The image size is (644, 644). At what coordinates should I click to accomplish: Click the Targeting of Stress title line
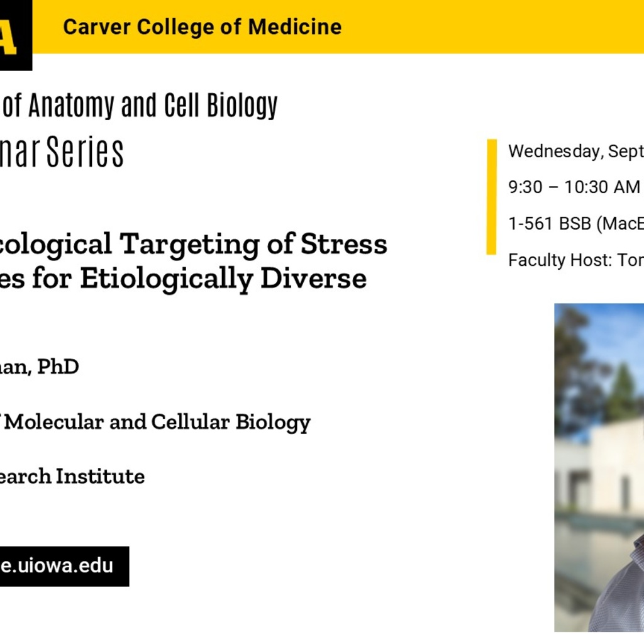(x=194, y=244)
